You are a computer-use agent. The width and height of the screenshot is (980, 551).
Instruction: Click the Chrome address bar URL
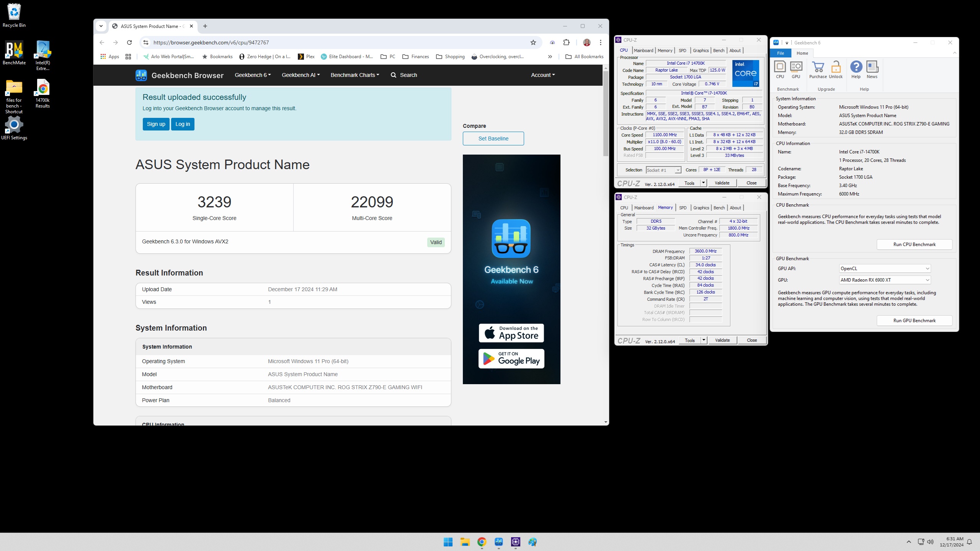tap(211, 42)
